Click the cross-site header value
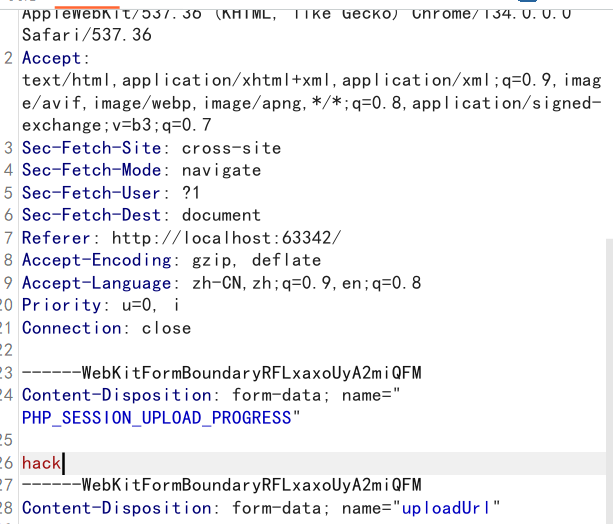The image size is (613, 524). coord(231,148)
